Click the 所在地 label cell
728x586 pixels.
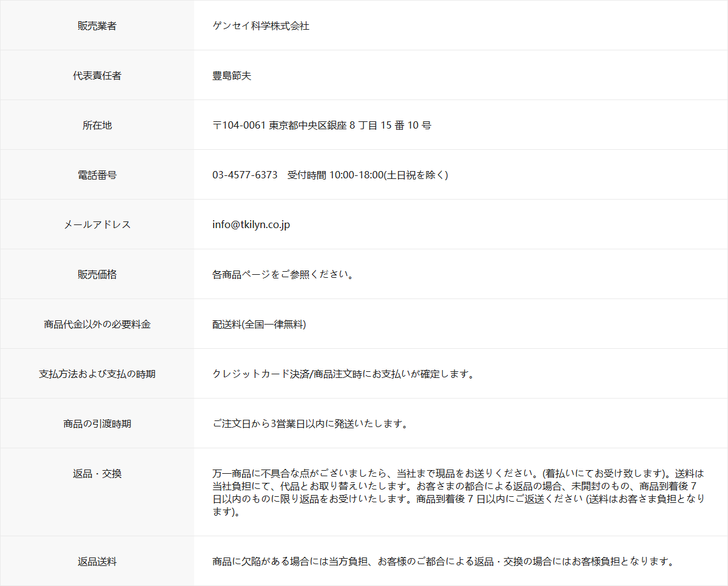(97, 125)
